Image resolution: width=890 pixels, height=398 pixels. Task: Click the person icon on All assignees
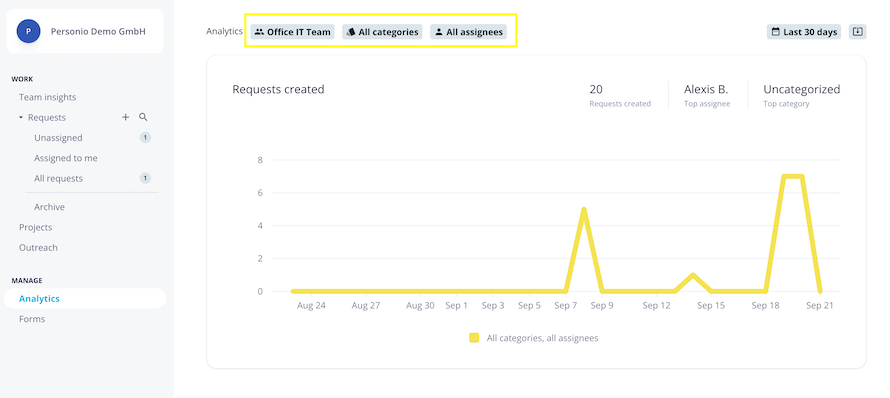(439, 32)
